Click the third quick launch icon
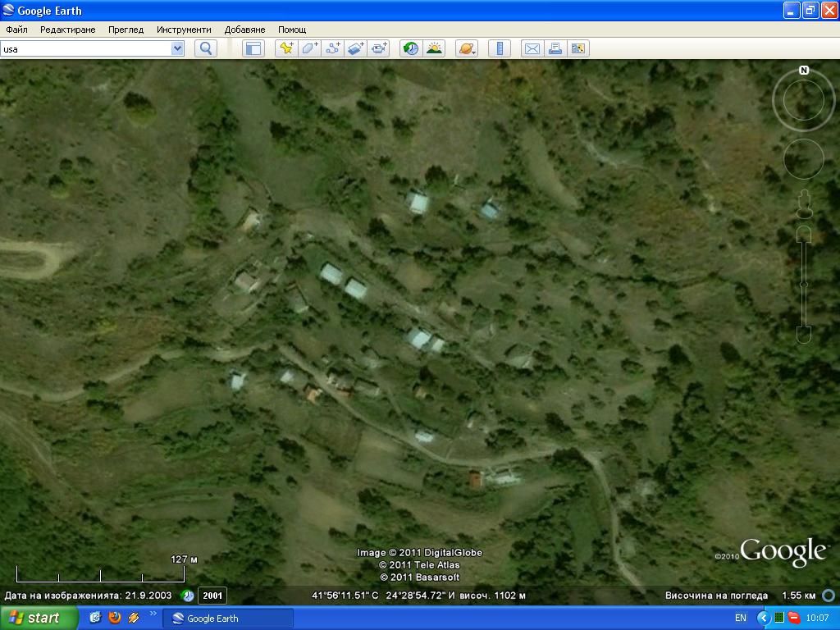 tap(134, 618)
